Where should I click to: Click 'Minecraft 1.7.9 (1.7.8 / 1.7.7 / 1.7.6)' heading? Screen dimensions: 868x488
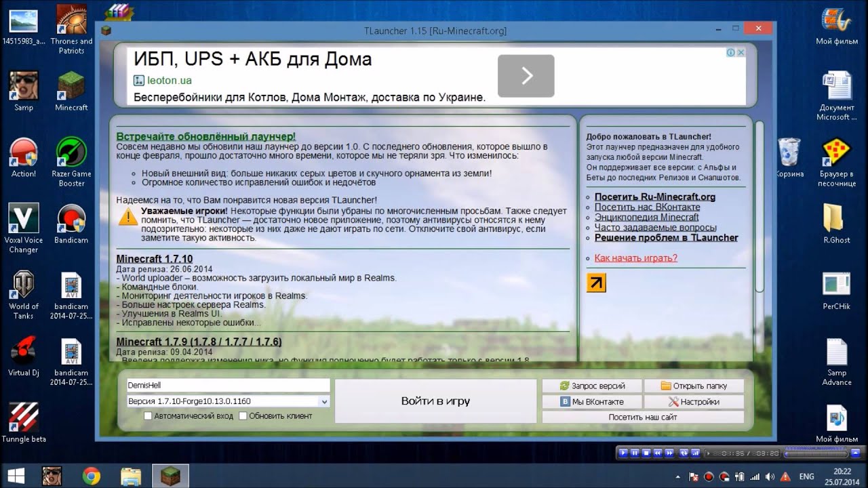pyautogui.click(x=199, y=342)
